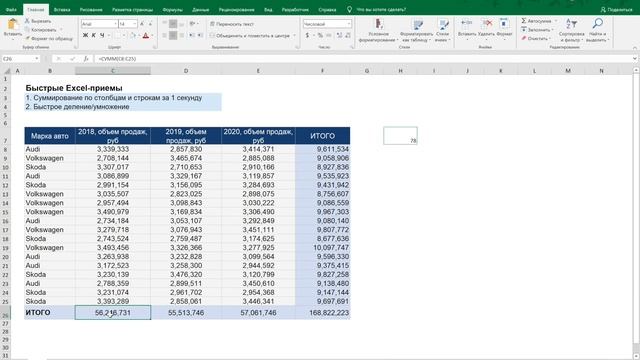Open Find and Select (Найти и выделить)
Image resolution: width=640 pixels, height=360 pixels.
pos(598,30)
